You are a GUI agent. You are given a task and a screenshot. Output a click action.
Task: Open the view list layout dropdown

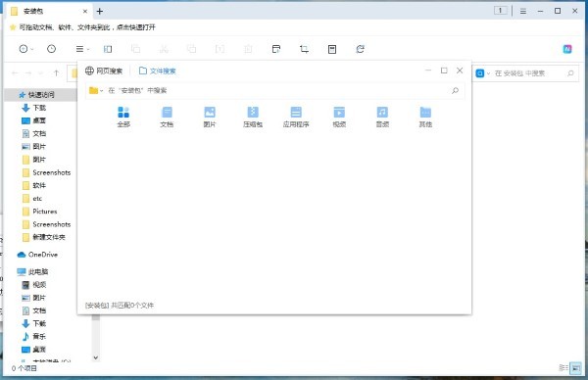pos(82,49)
